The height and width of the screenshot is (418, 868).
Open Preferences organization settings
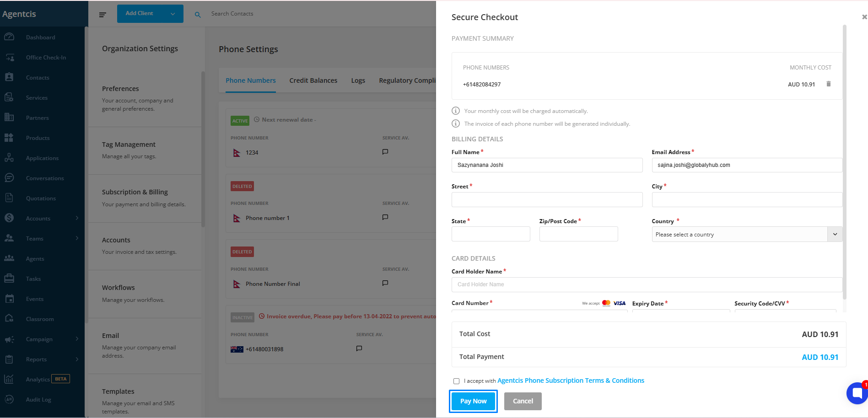(145, 98)
